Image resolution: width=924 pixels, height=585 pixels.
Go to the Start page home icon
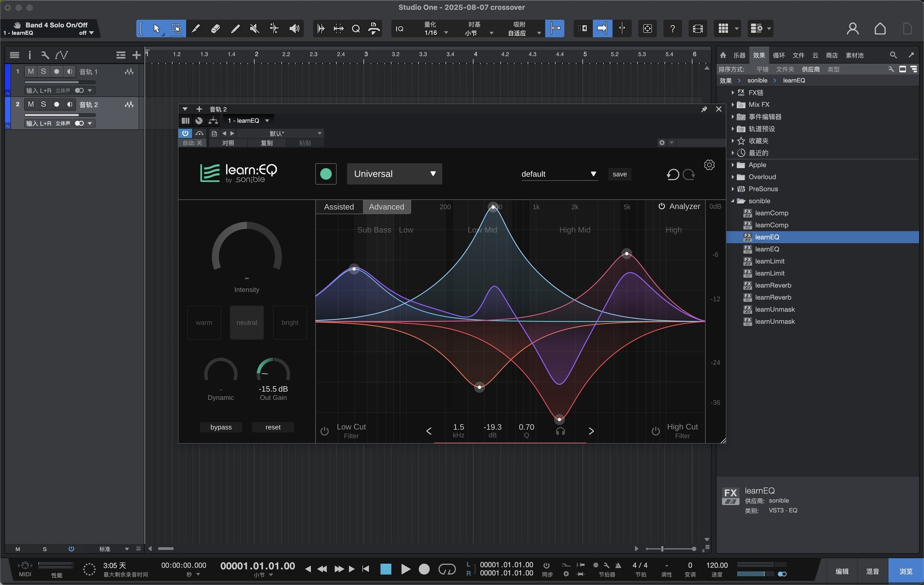(x=880, y=29)
